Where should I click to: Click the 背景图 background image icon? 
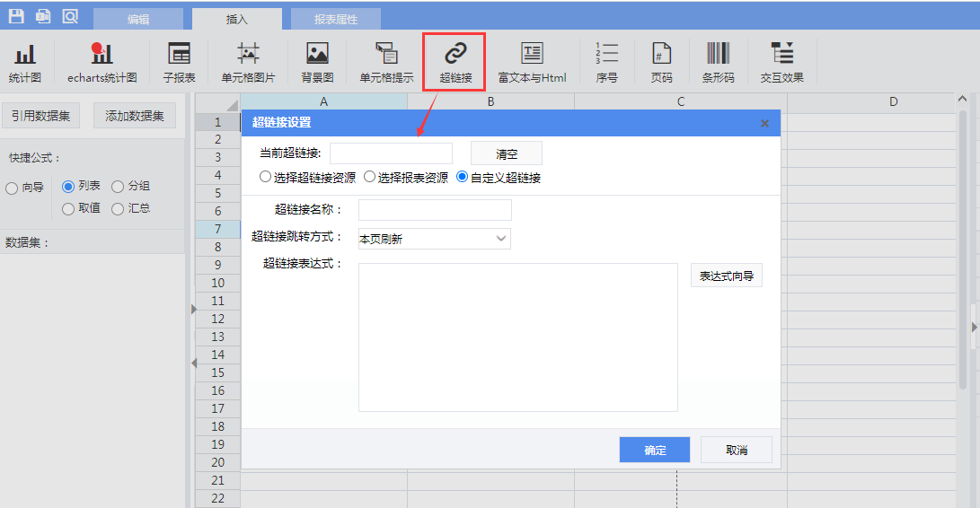pyautogui.click(x=317, y=61)
